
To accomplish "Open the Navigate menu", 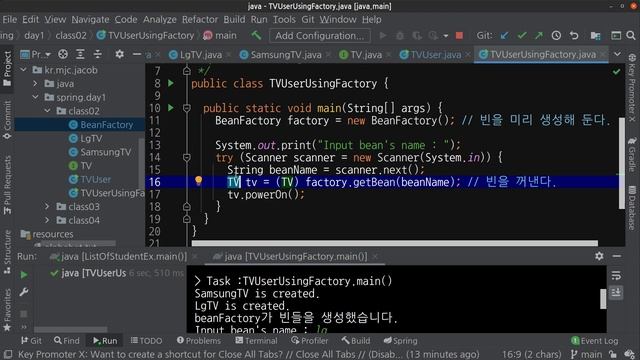I will (x=90, y=19).
